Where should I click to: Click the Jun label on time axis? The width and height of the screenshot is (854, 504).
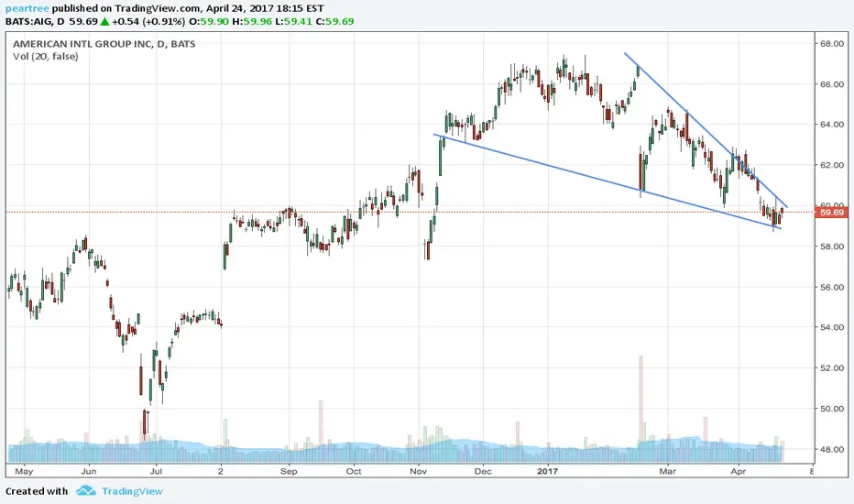(88, 471)
